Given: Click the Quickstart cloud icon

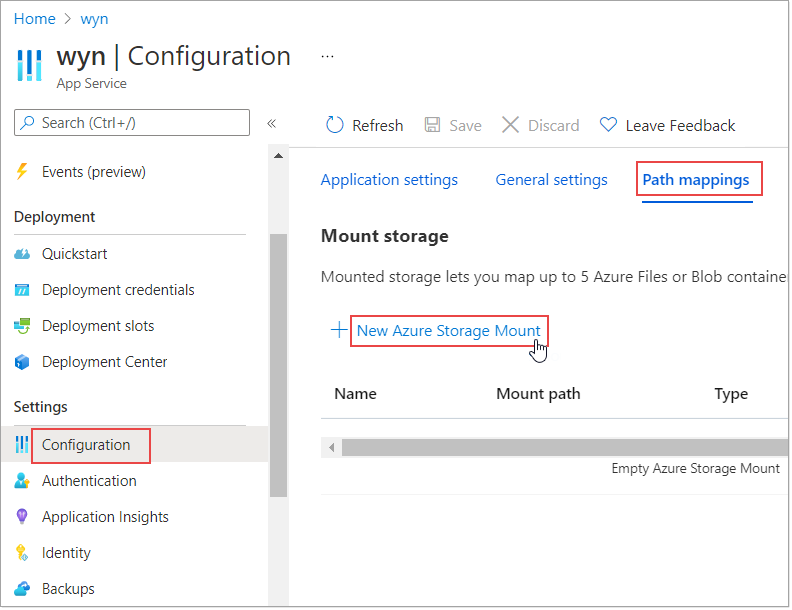Looking at the screenshot, I should [x=22, y=253].
